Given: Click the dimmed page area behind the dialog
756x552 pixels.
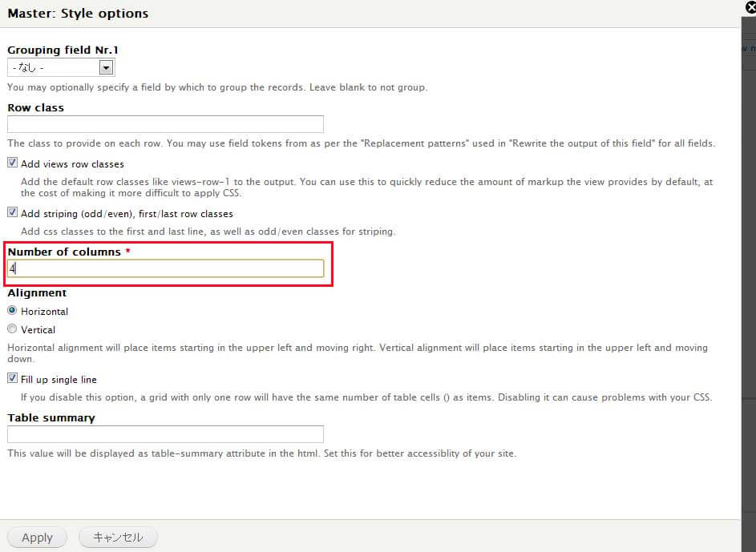Looking at the screenshot, I should pos(748,240).
